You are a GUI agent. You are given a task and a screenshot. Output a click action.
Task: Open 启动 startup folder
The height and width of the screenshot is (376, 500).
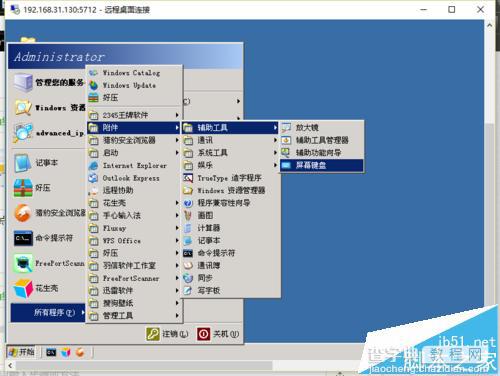134,153
